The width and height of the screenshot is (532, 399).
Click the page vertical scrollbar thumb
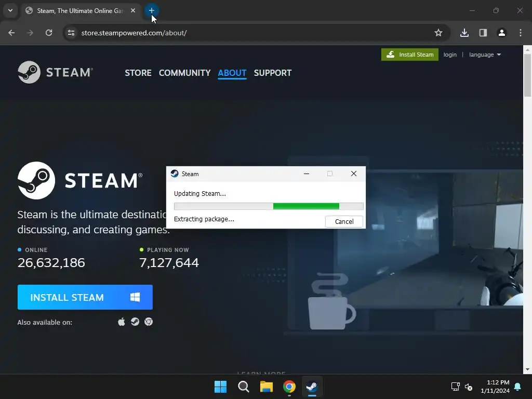click(528, 75)
